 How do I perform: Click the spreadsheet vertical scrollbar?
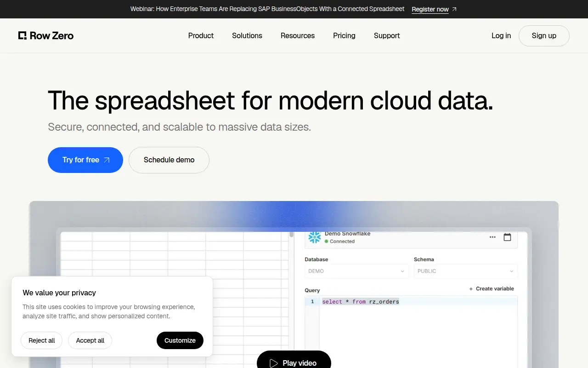coord(291,235)
